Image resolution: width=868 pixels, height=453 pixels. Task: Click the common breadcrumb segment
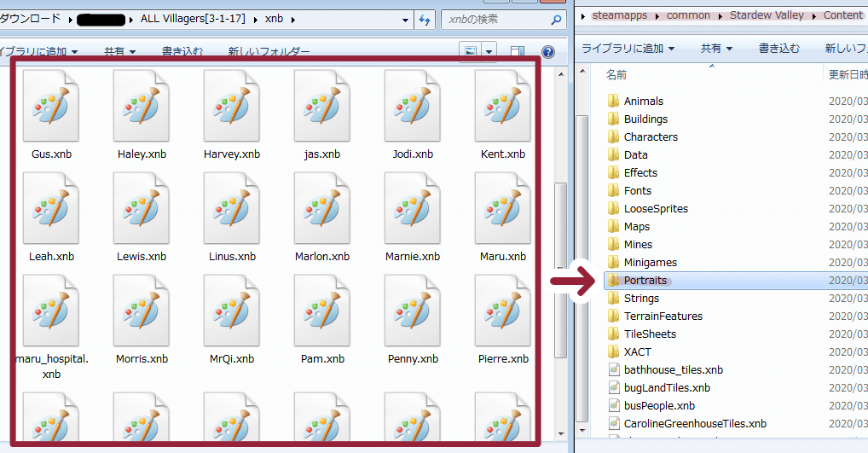(x=688, y=15)
